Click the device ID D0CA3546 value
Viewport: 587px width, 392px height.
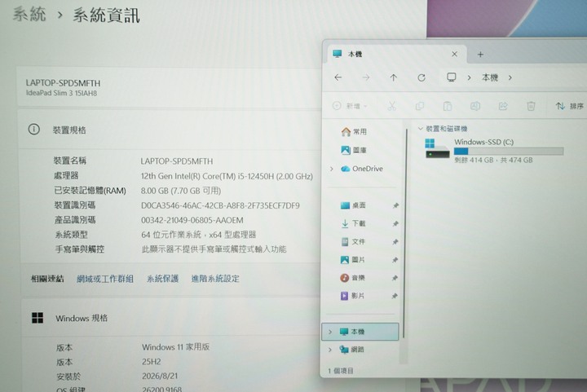(x=220, y=205)
